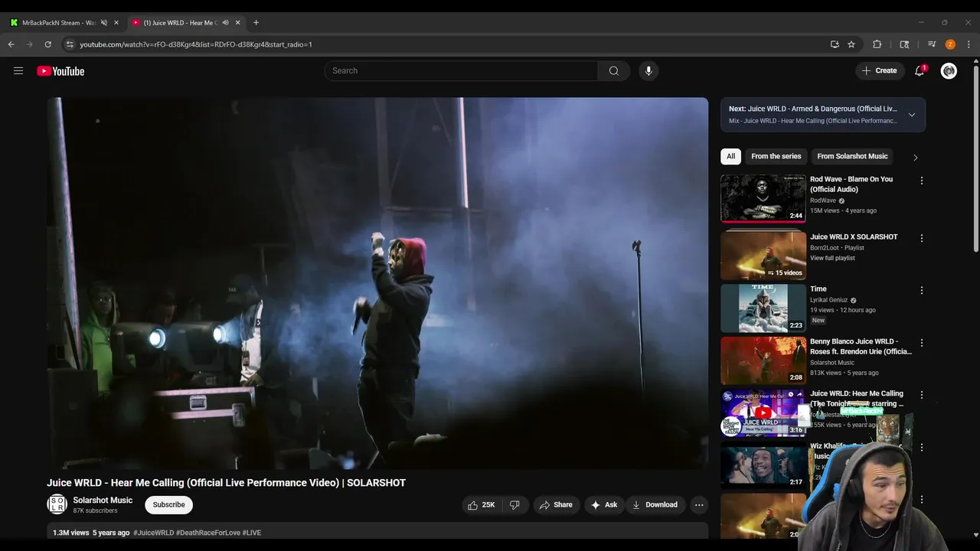
Task: Open the Time video thumbnail
Action: 763,308
